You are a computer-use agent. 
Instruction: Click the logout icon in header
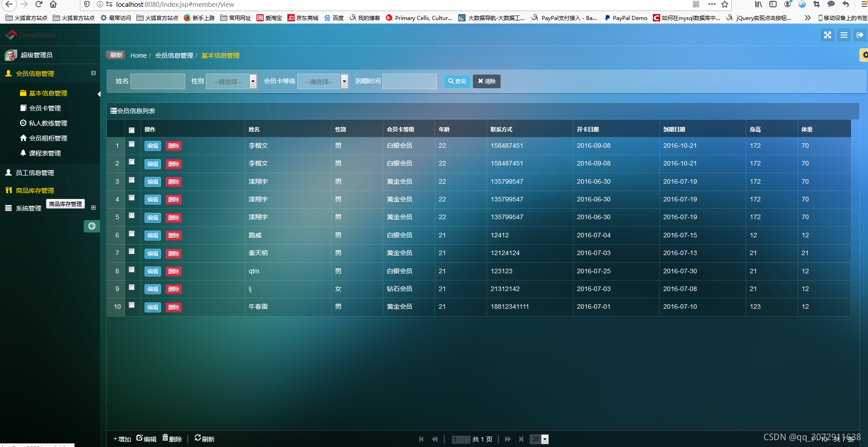(x=860, y=35)
